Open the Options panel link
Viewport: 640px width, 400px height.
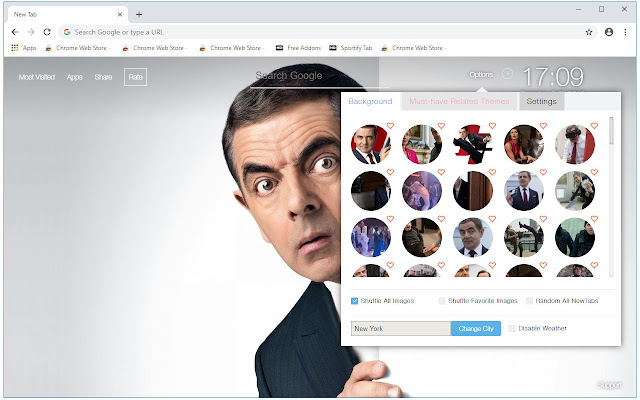pyautogui.click(x=481, y=75)
